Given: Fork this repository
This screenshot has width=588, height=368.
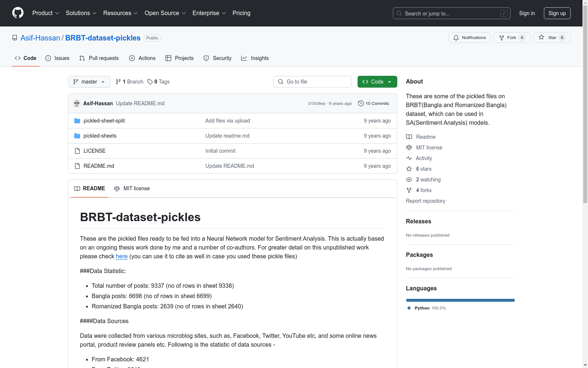Looking at the screenshot, I should click(512, 38).
